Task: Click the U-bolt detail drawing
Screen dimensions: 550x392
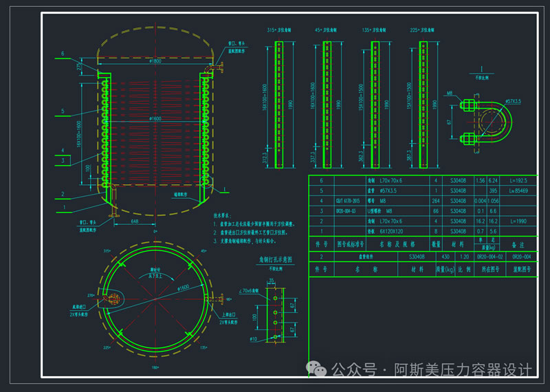Action: [487, 122]
